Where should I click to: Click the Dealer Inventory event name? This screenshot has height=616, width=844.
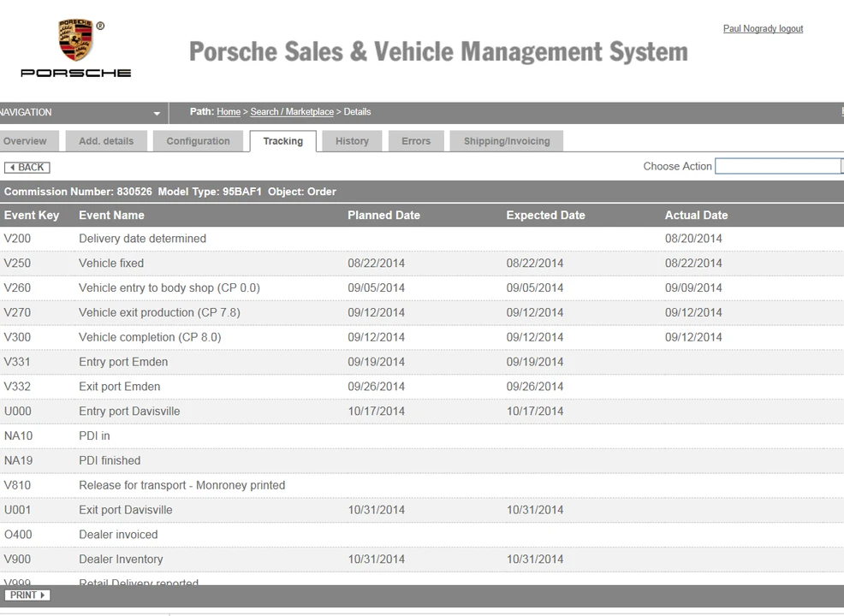pos(121,560)
